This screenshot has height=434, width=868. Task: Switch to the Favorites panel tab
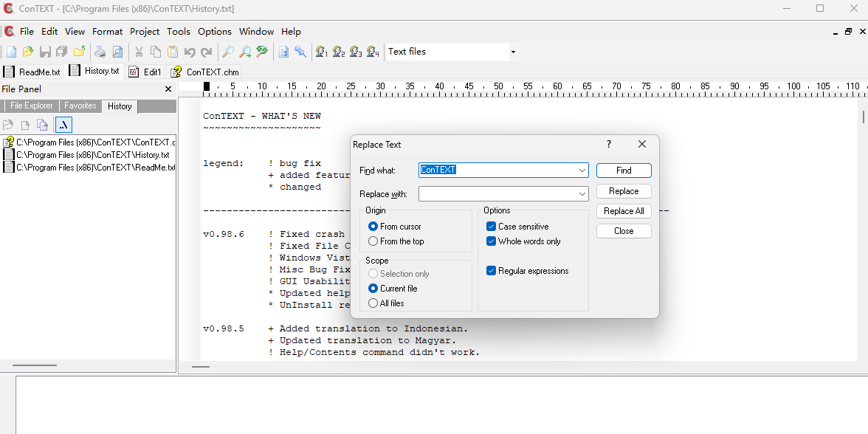tap(80, 106)
